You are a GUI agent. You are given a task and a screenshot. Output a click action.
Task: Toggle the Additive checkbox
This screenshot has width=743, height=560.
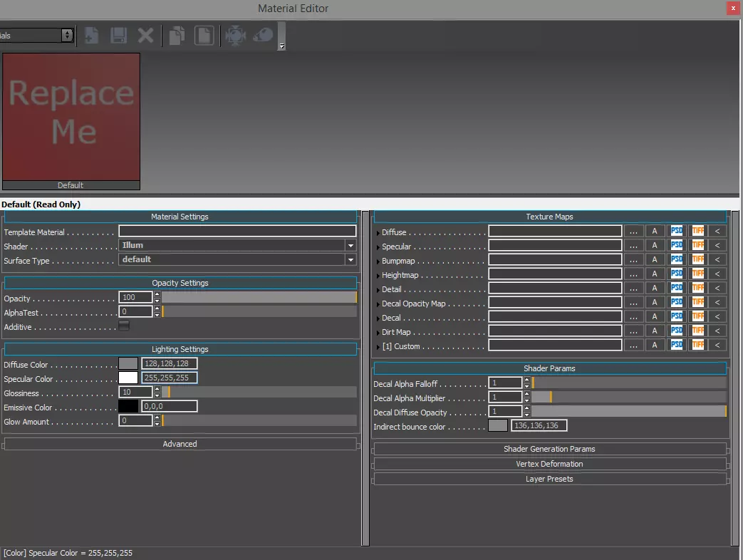[x=124, y=326]
